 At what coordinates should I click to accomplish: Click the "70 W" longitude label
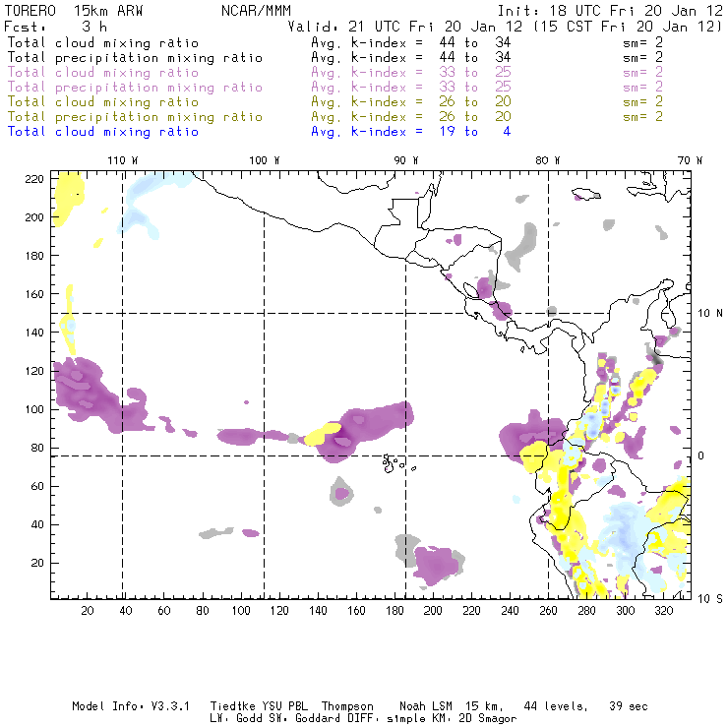690,160
